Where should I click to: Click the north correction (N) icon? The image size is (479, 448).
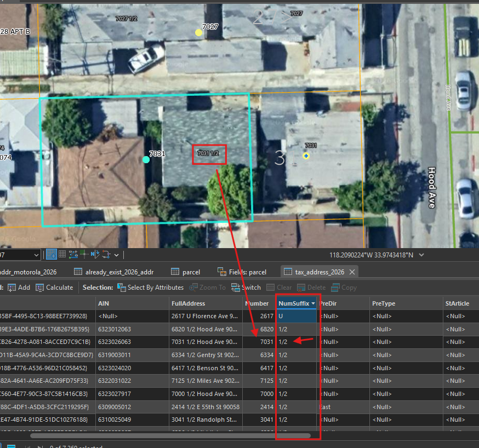(95, 254)
